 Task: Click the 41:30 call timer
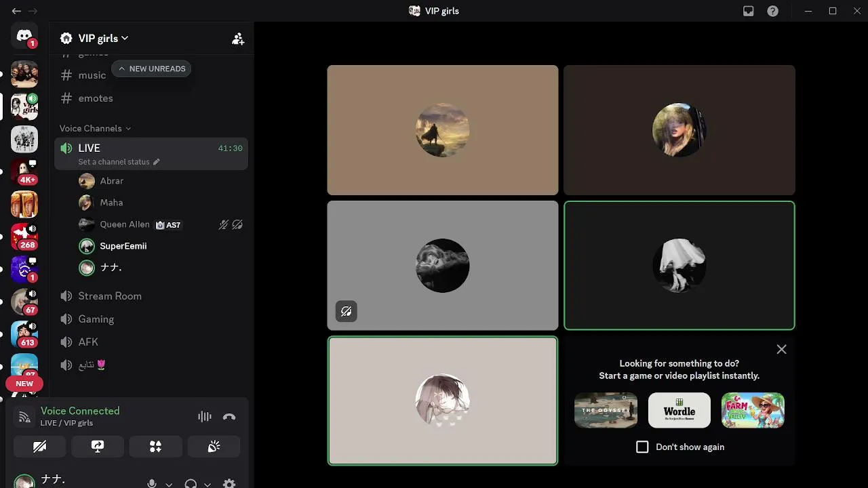pyautogui.click(x=230, y=148)
